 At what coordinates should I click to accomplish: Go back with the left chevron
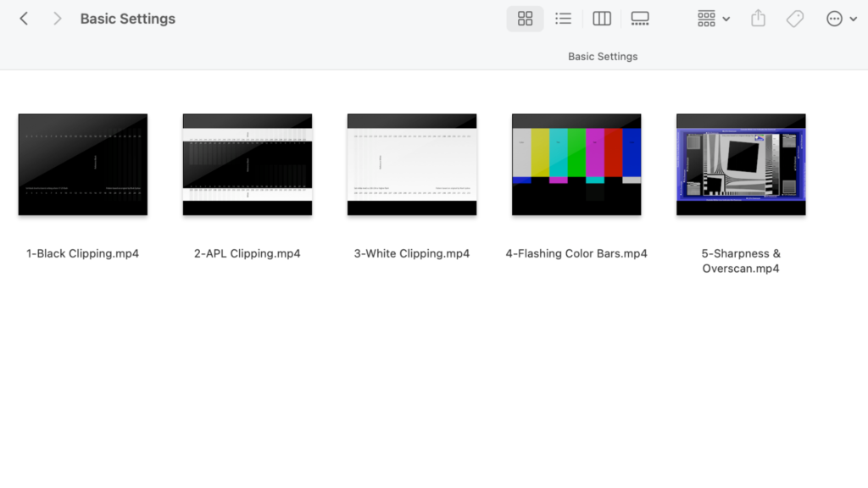pos(24,19)
